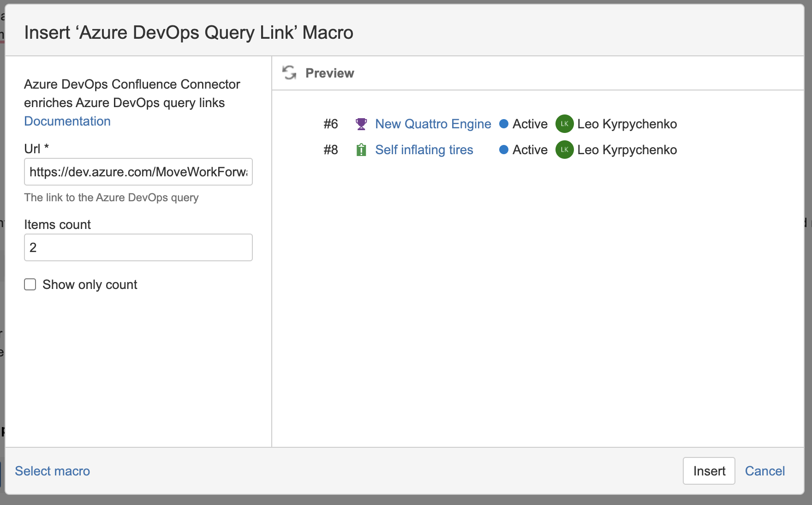Click Leo Kyrpychenko's name in the #6 row
The image size is (812, 505).
[x=627, y=124]
